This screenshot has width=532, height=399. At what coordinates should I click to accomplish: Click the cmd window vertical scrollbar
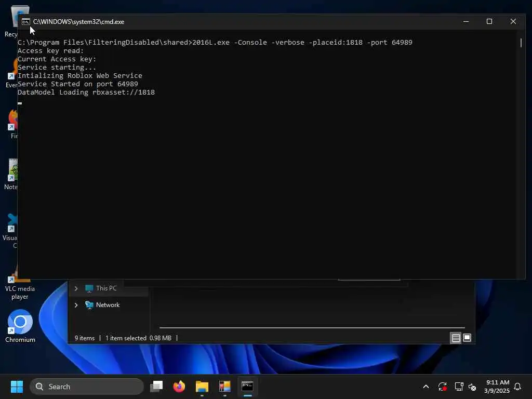coord(521,43)
